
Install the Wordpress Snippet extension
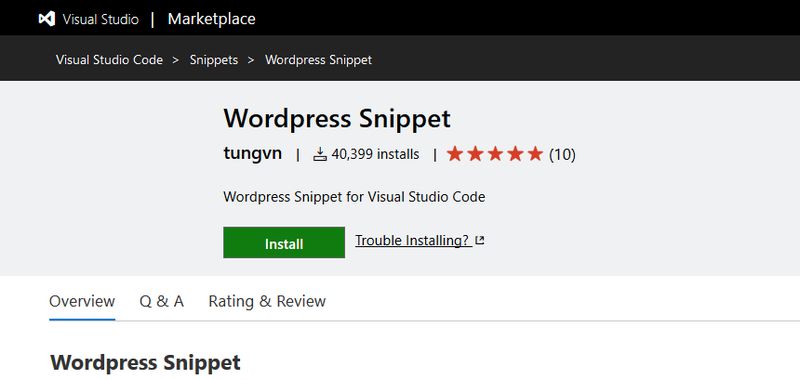(x=284, y=243)
